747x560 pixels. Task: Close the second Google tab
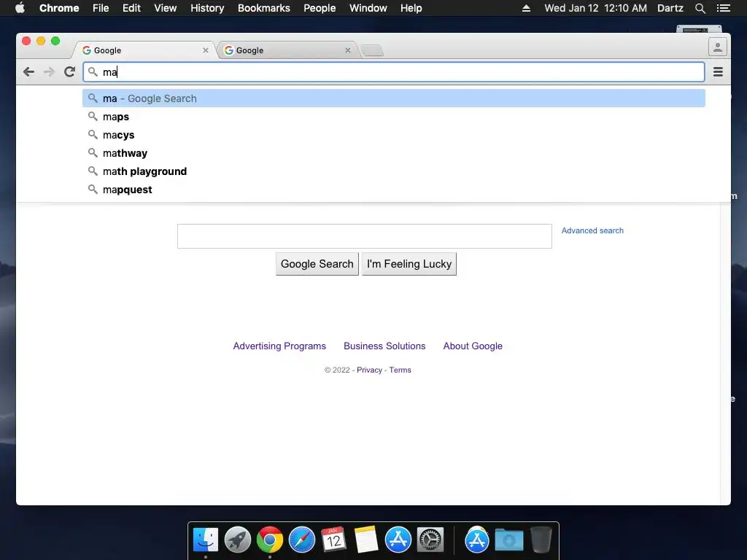(x=348, y=50)
